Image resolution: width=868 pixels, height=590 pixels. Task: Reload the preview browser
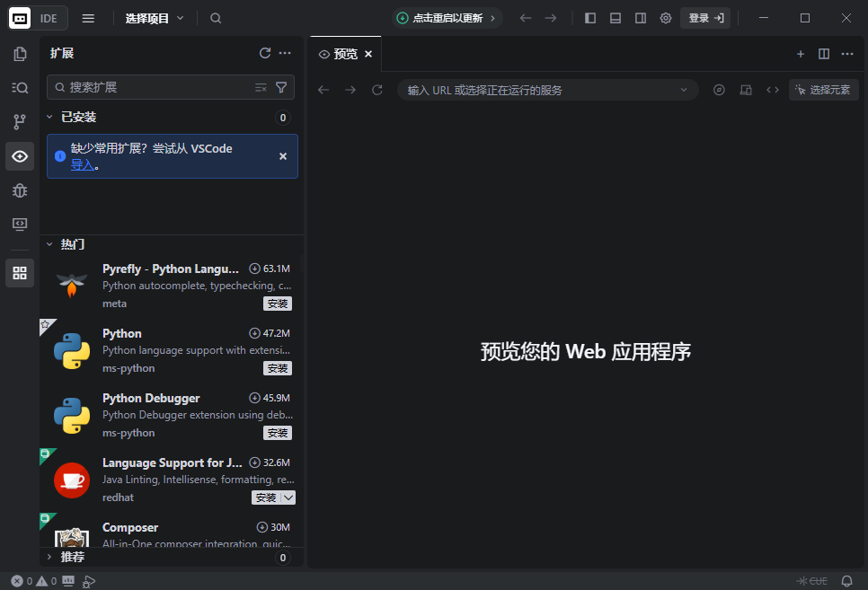point(377,90)
